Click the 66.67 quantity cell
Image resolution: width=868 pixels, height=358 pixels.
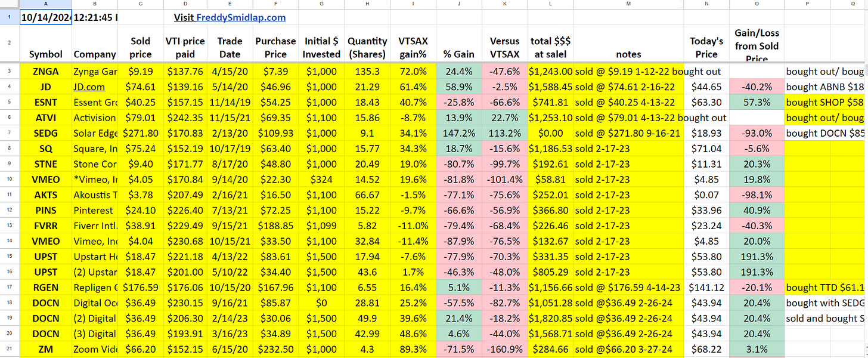click(367, 195)
